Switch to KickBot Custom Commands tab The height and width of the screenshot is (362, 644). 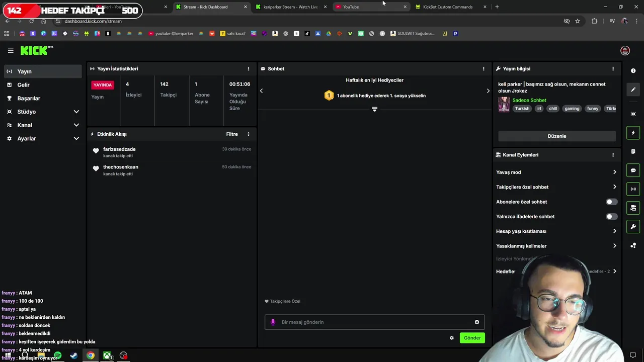451,7
